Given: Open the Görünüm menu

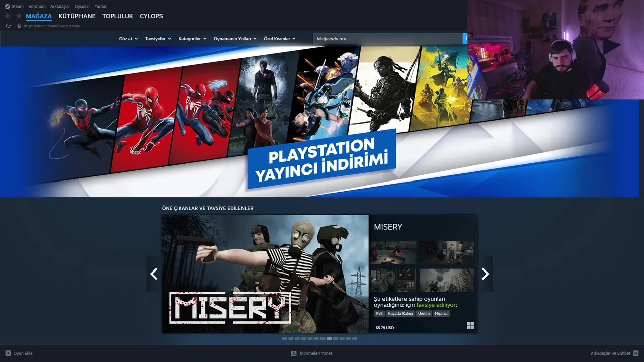Looking at the screenshot, I should [x=37, y=7].
